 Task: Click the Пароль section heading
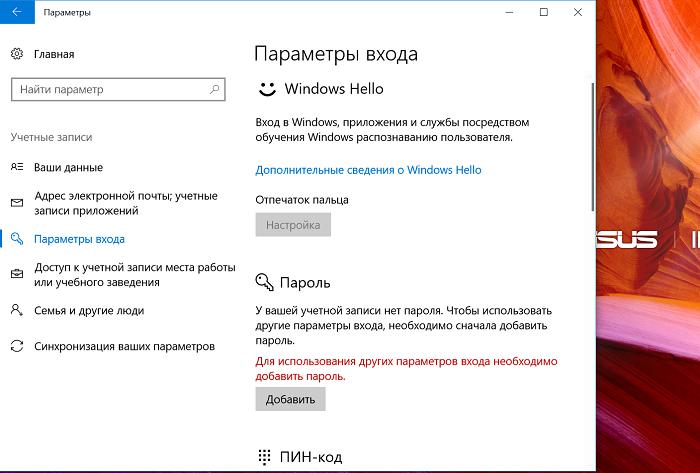pos(305,283)
